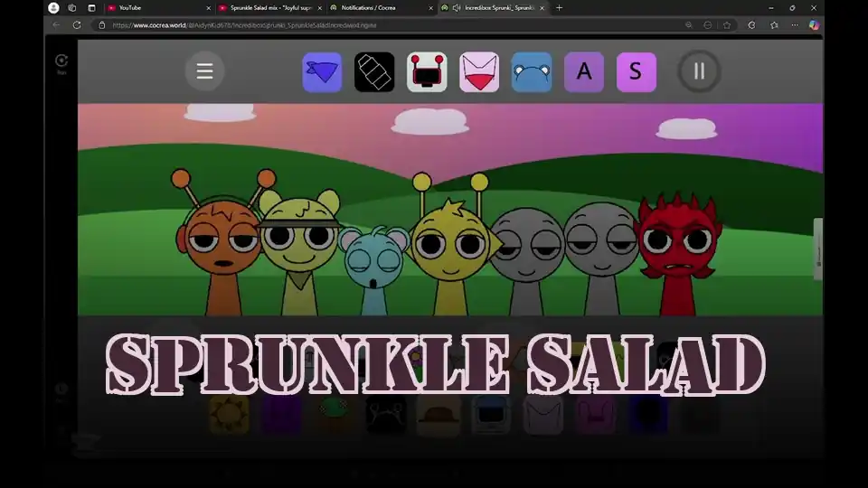This screenshot has height=488, width=868.
Task: Open the browser extensions icon
Action: 751,25
